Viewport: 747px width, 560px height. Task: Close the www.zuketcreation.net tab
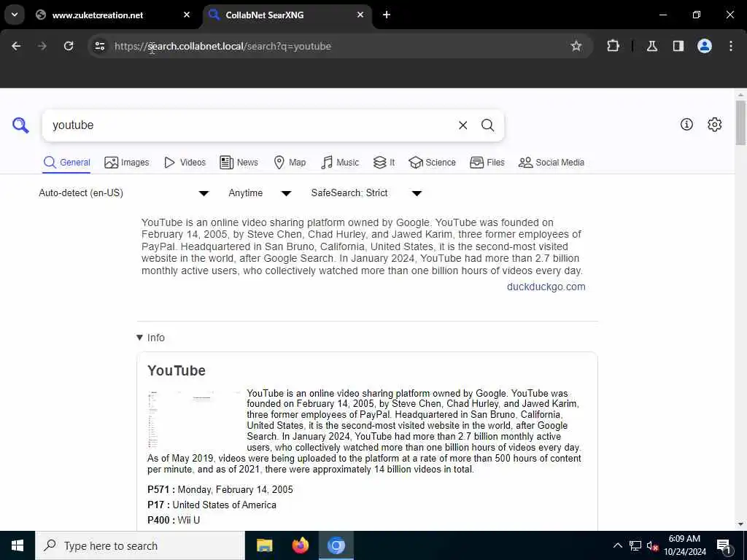tap(187, 15)
